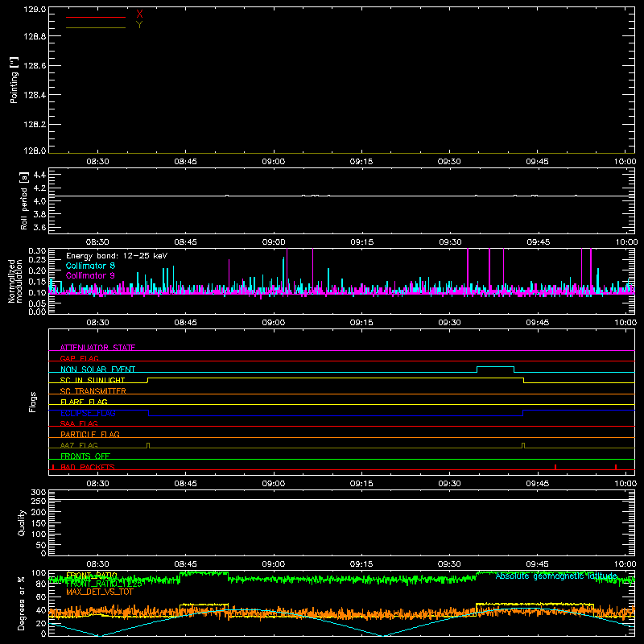Select the Degrees or % axis title
The width and height of the screenshot is (644, 644).
click(22, 604)
